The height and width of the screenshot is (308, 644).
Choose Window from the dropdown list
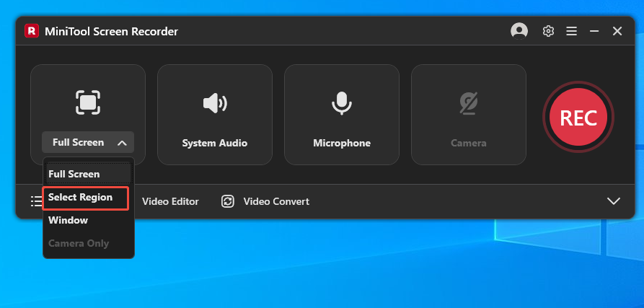tap(88, 221)
